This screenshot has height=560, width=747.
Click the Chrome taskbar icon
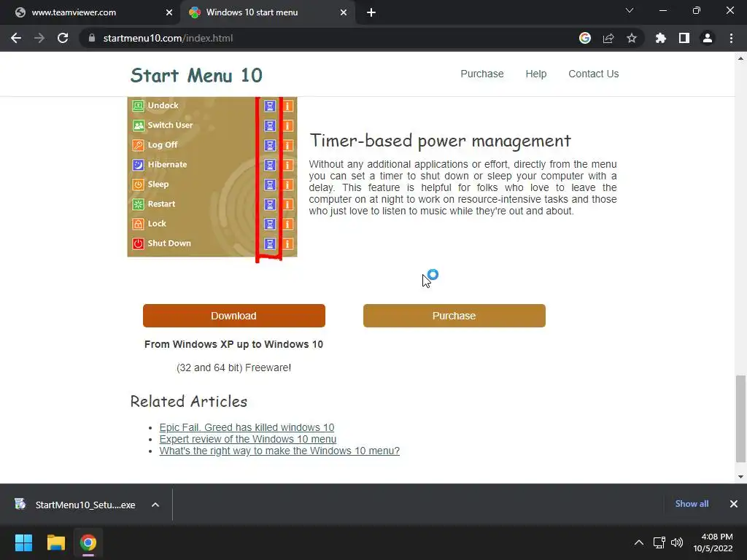[88, 542]
